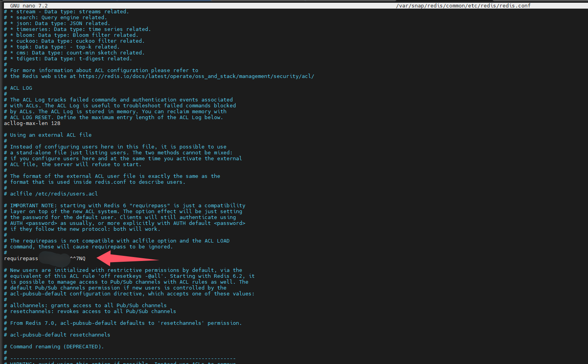Click the "format that is used inside redis.conf" line
588x364 pixels.
click(95, 182)
